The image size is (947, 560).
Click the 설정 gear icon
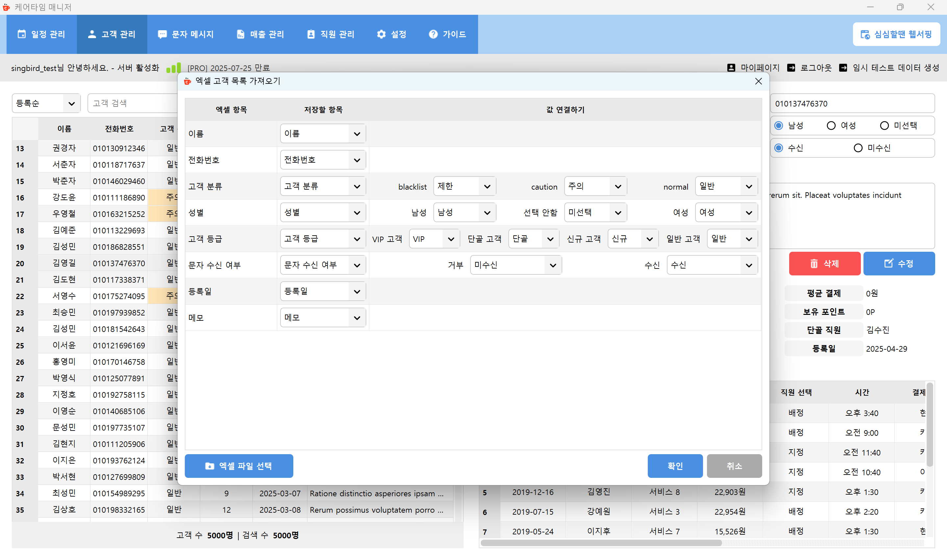[x=381, y=34]
